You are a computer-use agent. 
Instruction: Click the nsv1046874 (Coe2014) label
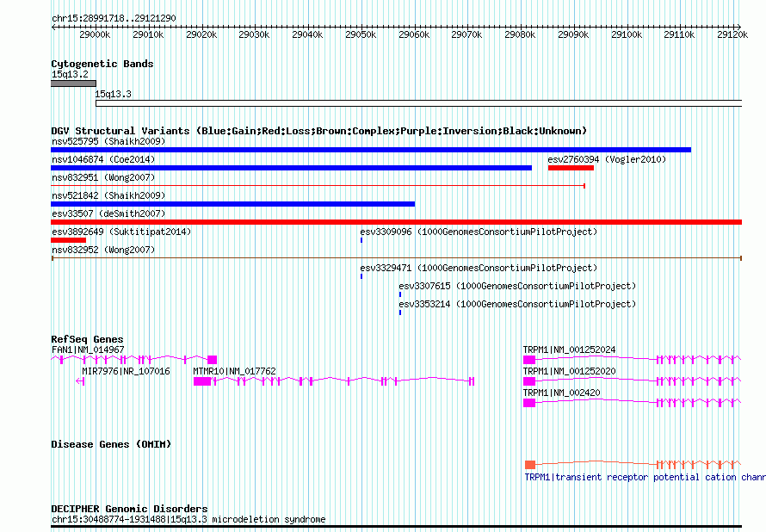(x=103, y=159)
